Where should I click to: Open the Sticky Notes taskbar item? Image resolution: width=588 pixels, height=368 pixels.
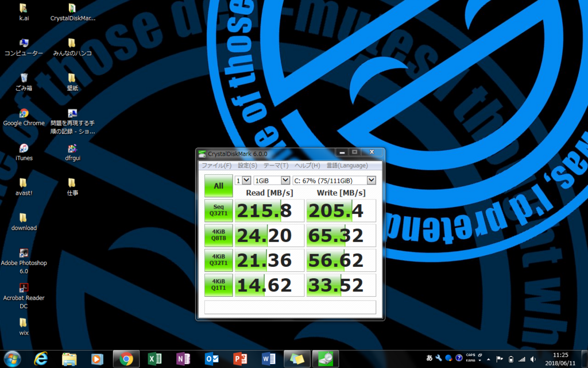point(297,359)
